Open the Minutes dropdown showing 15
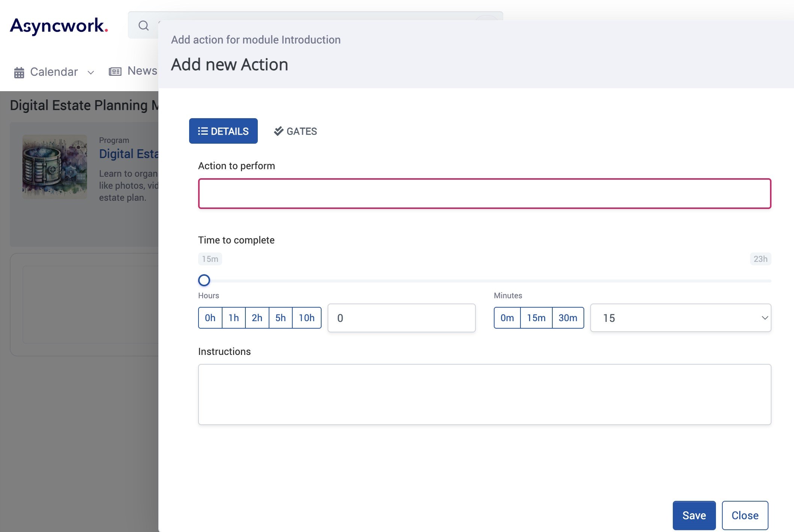This screenshot has width=794, height=532. coord(681,318)
